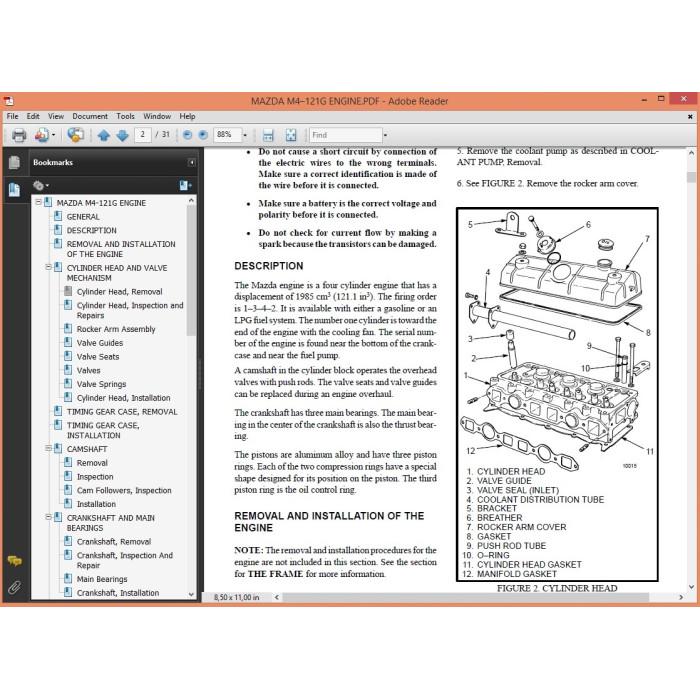Select the Valve Seats bookmark
Screen dimensions: 700x700
tap(98, 357)
